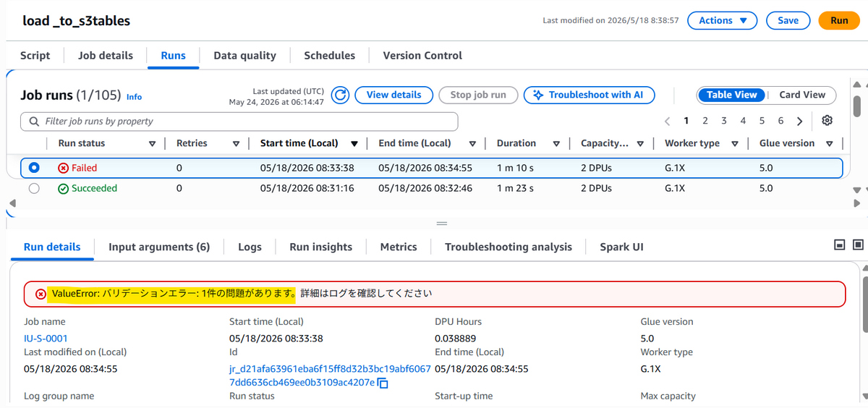Click the 05/18/2026 08:31:16 start time cell
The height and width of the screenshot is (408, 868).
[x=307, y=188]
